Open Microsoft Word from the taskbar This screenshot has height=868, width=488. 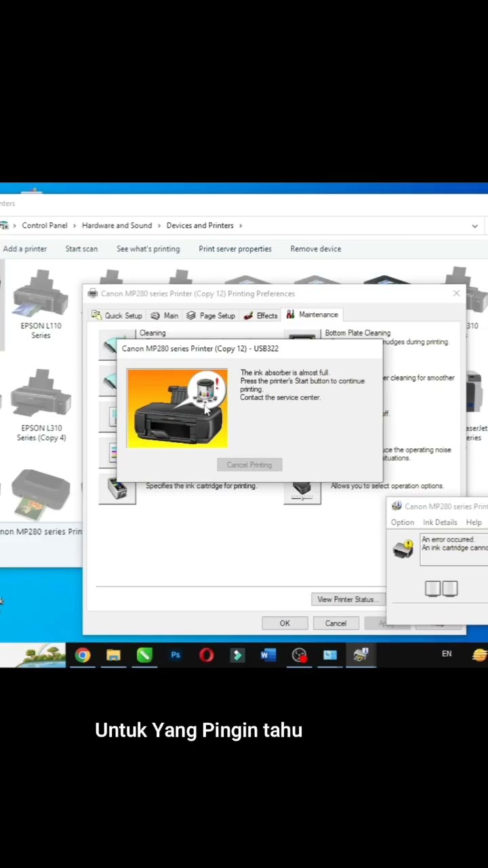268,655
